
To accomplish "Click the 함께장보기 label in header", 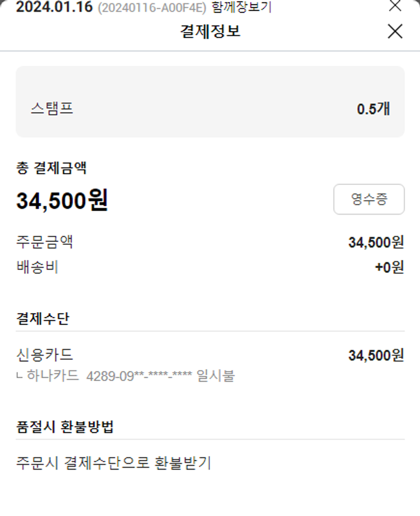I will [242, 8].
